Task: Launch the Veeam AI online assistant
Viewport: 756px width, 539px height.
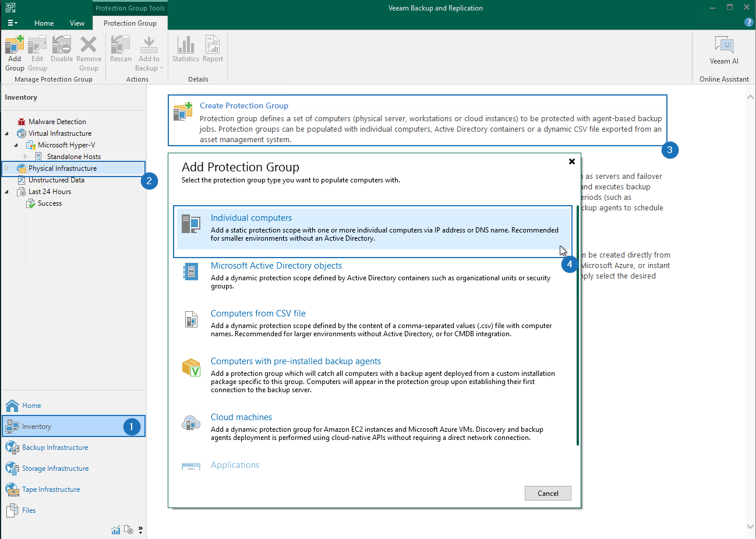Action: [724, 50]
